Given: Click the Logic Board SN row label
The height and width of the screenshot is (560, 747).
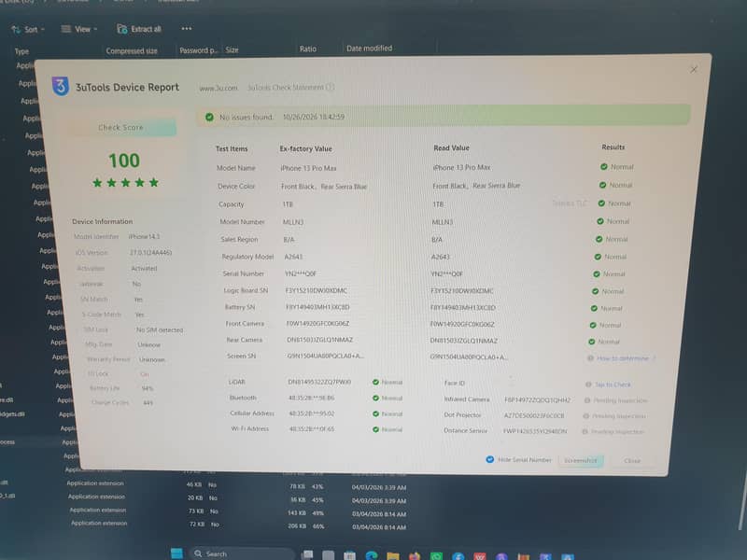Looking at the screenshot, I should tap(246, 290).
